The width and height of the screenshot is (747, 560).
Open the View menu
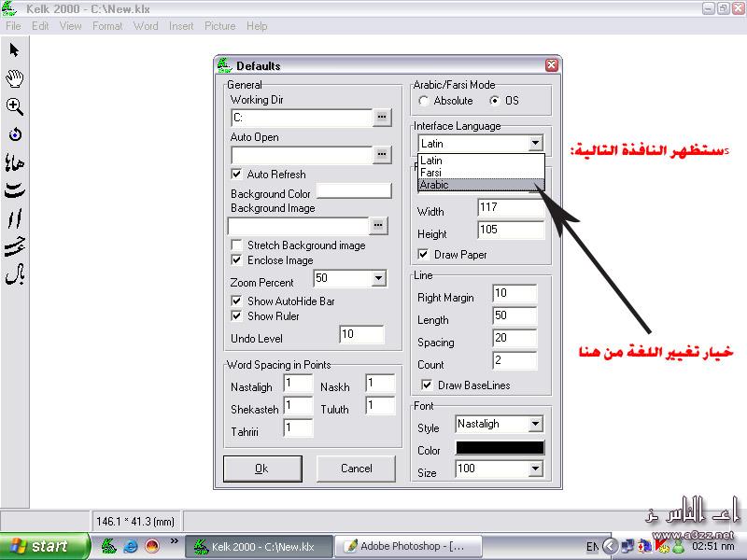71,26
